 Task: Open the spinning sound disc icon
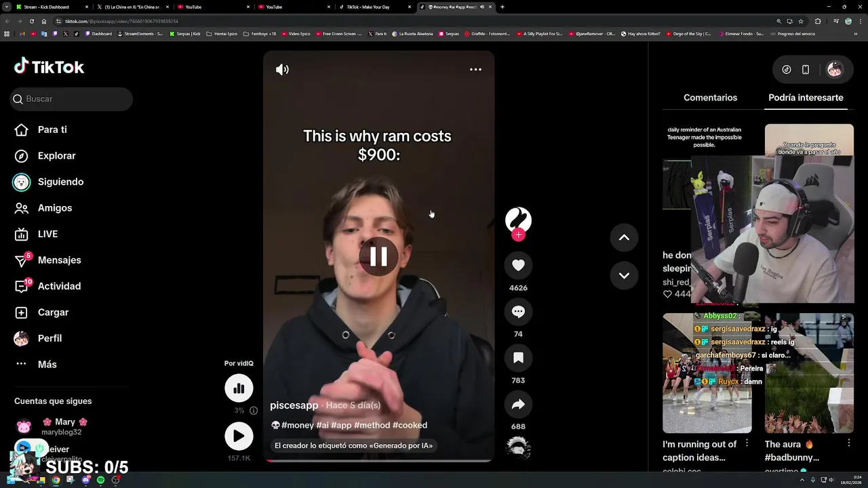(x=518, y=448)
